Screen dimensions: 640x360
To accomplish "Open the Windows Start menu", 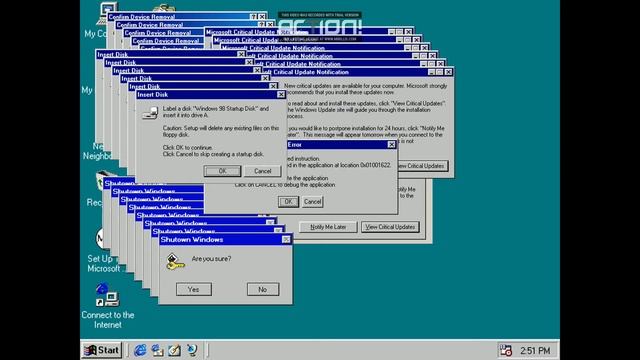I will point(102,350).
